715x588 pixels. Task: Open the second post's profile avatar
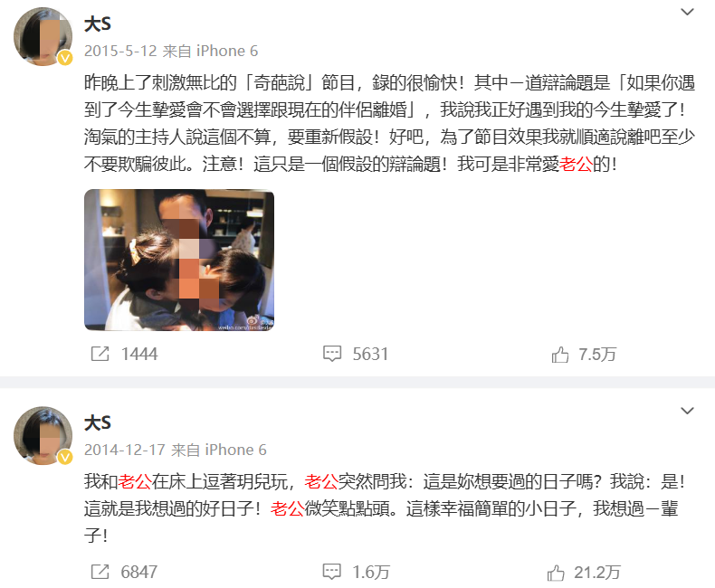[x=43, y=435]
